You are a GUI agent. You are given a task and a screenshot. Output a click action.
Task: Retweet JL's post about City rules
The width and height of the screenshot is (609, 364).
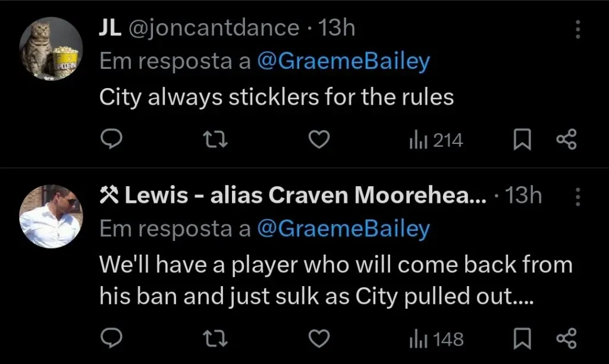(x=216, y=140)
